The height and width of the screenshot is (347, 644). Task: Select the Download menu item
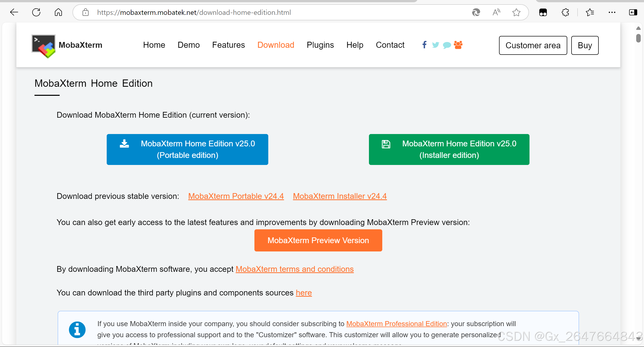[x=276, y=45]
